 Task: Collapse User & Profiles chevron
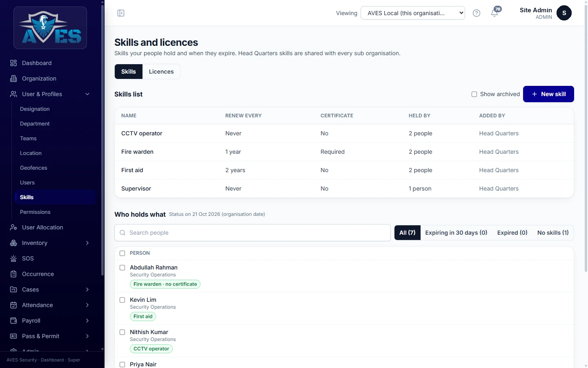87,94
